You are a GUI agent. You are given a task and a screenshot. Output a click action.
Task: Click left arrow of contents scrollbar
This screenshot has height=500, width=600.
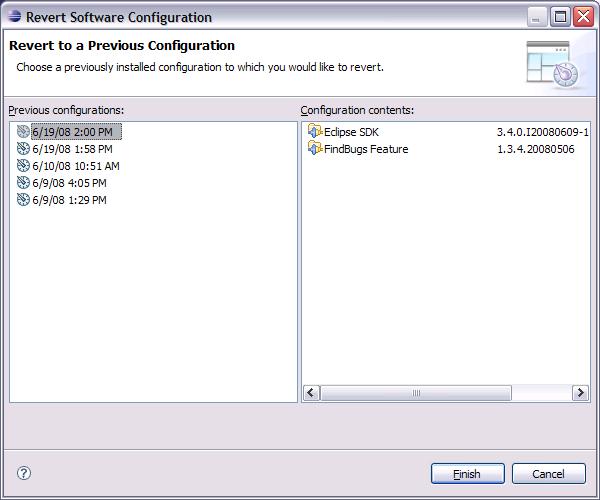point(311,393)
